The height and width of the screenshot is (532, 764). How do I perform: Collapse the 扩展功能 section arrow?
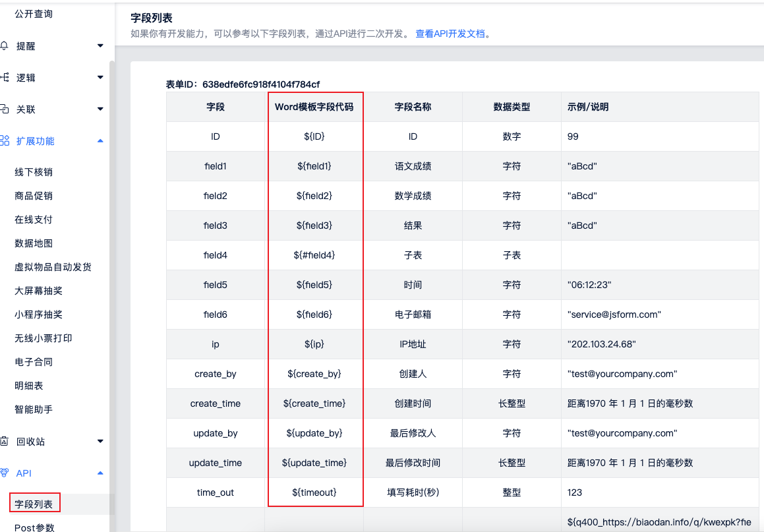100,140
